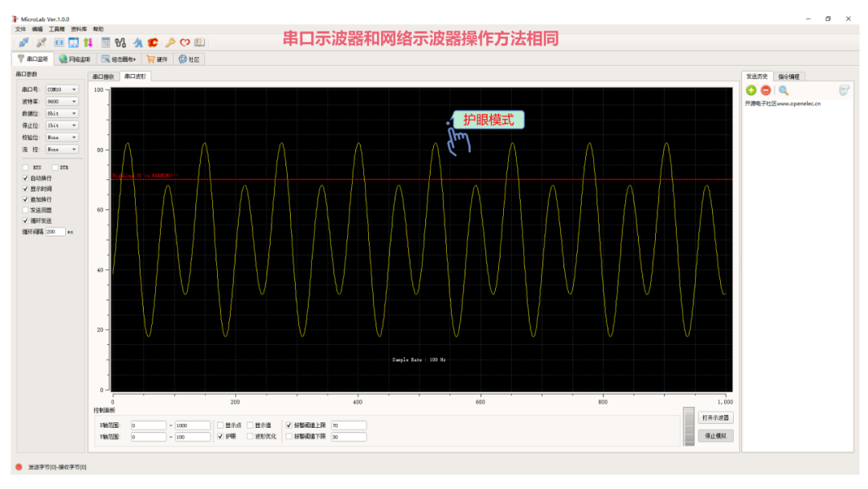
Task: Click the magnifier search icon in 发送历史 panel
Action: tap(783, 90)
